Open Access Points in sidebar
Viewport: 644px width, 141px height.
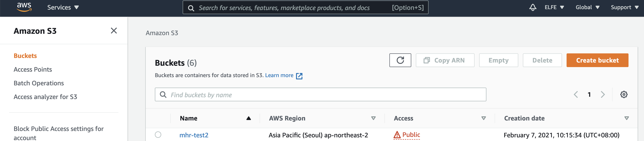pyautogui.click(x=33, y=69)
